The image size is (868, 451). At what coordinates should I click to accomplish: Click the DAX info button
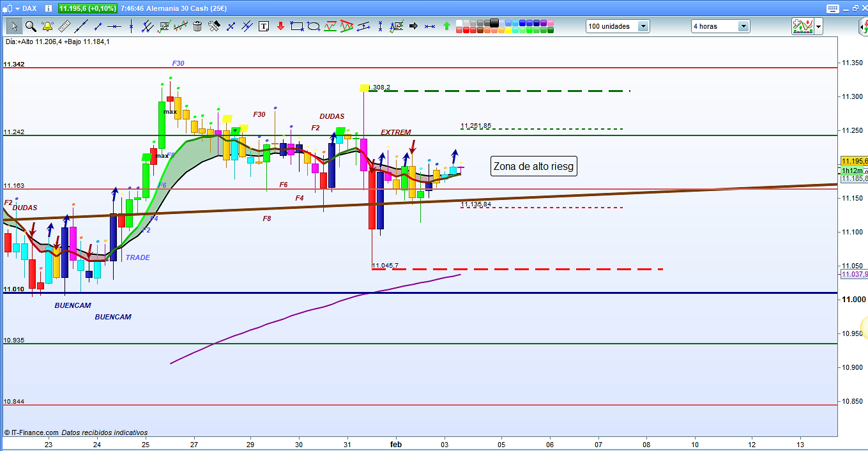click(48, 9)
